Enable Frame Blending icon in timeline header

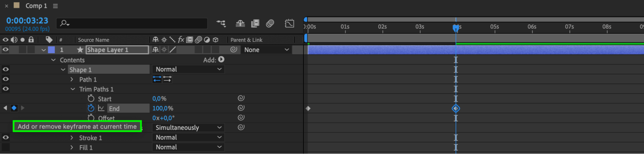tap(255, 23)
